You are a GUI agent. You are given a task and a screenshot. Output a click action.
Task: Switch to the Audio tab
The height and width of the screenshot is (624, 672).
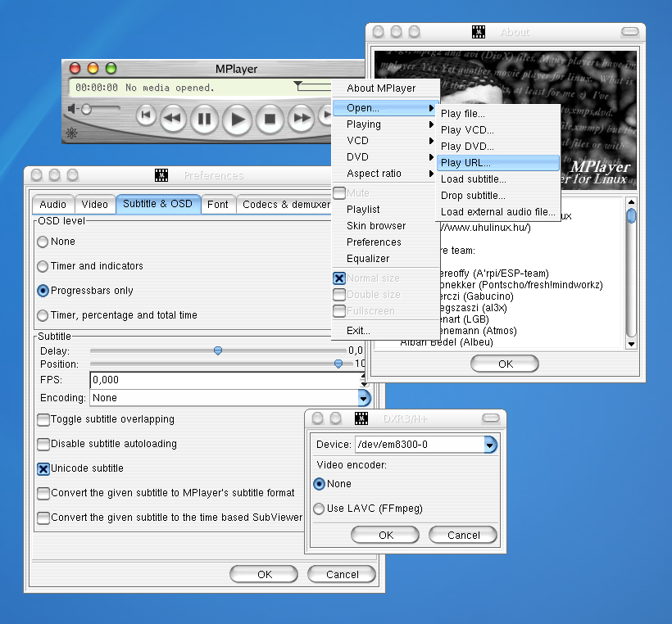pos(53,205)
